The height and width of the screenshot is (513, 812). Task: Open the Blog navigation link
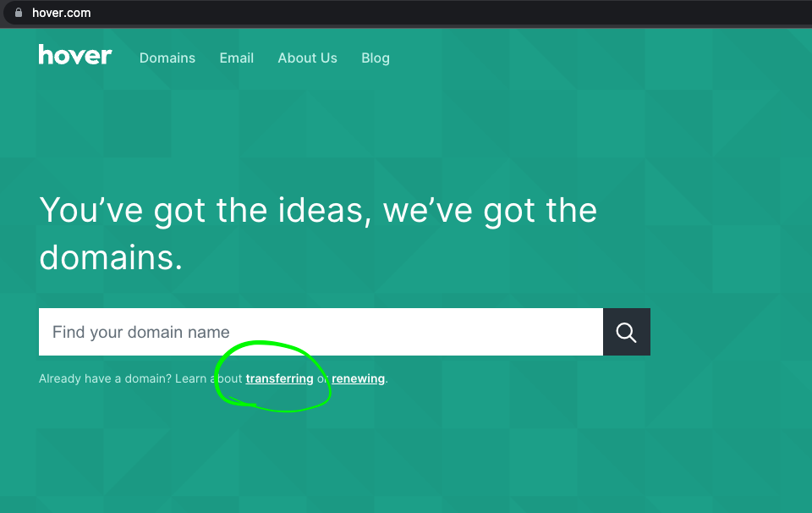[x=376, y=58]
